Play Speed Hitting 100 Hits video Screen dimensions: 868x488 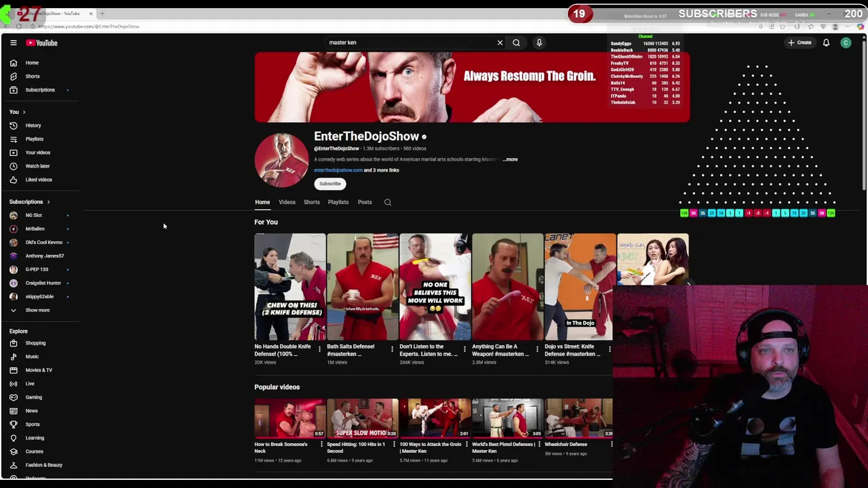pyautogui.click(x=362, y=418)
